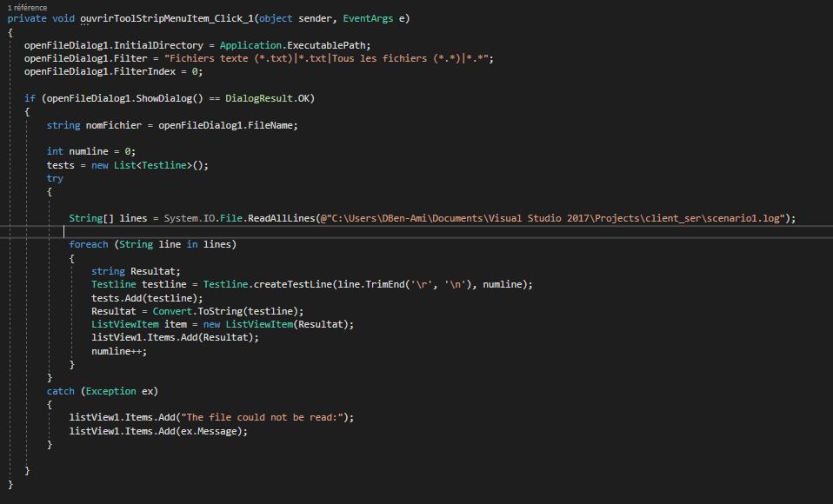Click the createTestLine method call

point(293,285)
